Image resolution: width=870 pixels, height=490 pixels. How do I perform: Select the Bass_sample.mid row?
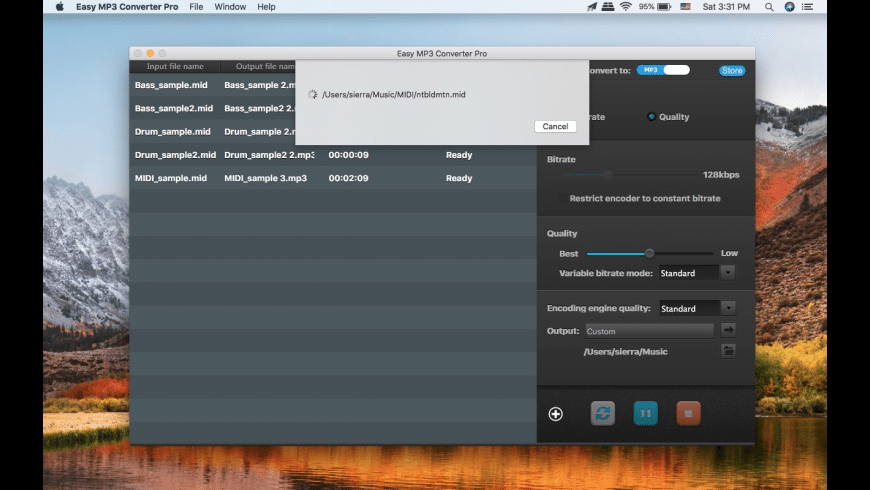(x=213, y=85)
